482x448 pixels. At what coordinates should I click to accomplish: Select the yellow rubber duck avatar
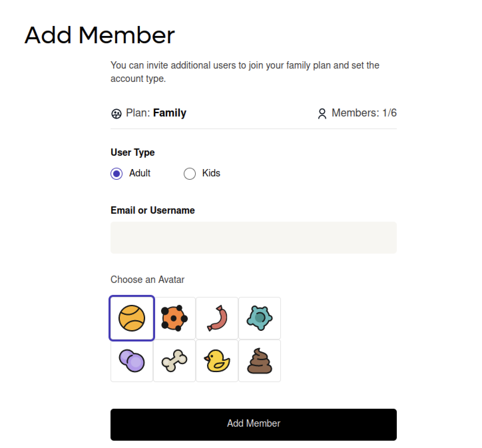(x=217, y=361)
